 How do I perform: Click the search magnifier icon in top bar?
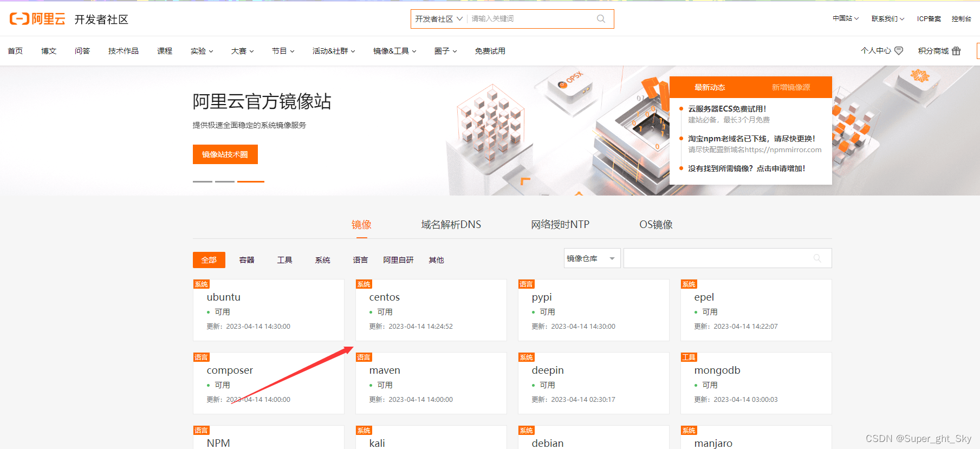pos(601,18)
